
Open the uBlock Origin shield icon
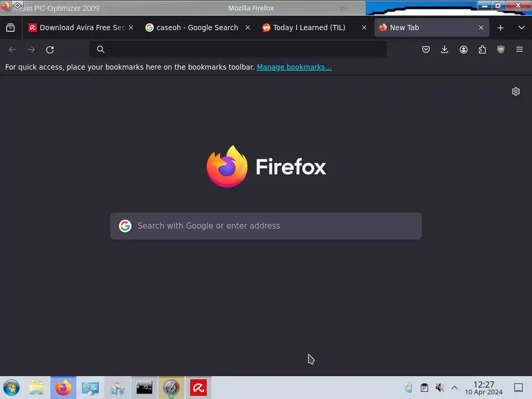pos(501,49)
